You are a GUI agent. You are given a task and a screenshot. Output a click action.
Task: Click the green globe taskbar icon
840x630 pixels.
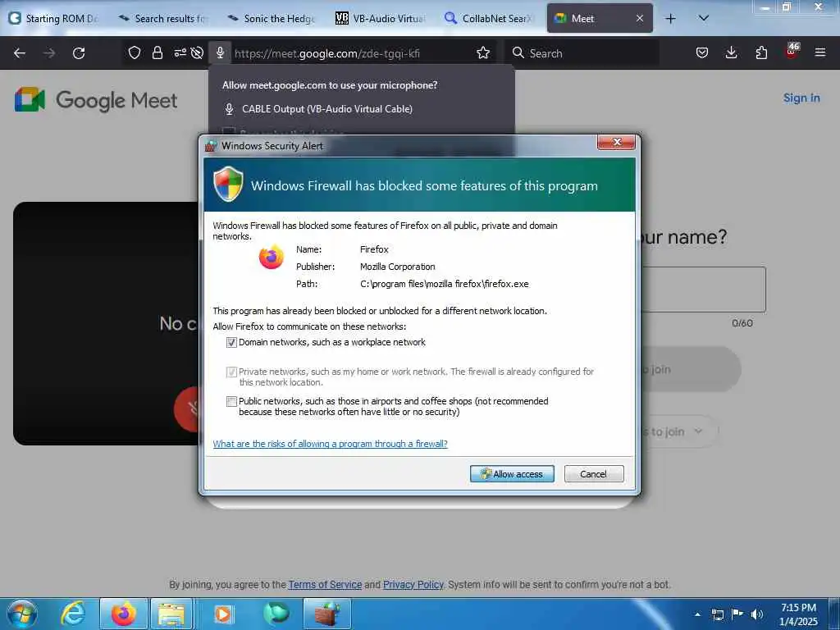coord(276,614)
